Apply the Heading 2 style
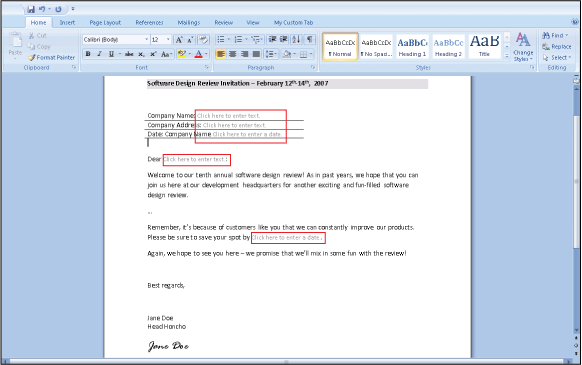This screenshot has height=365, width=582. pos(448,46)
